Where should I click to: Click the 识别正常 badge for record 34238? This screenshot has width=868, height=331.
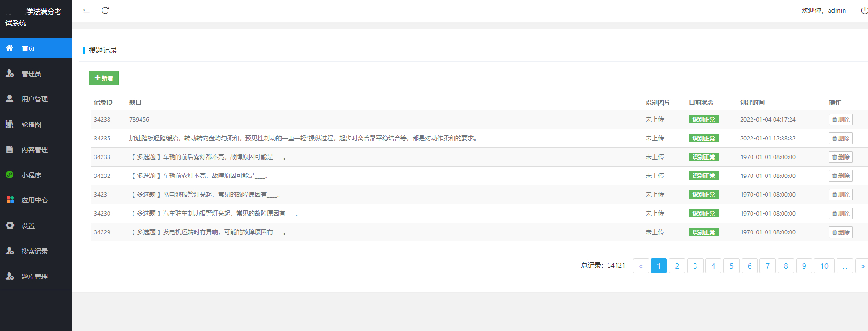[704, 120]
